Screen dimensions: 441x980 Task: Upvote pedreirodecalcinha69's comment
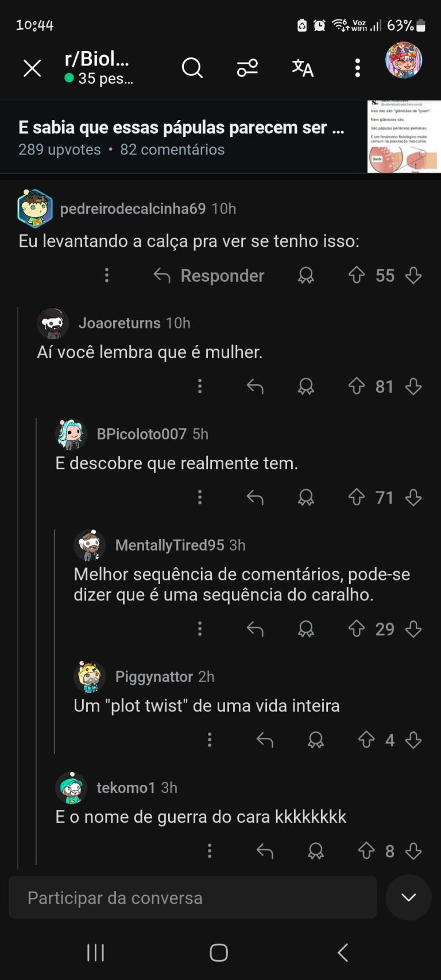pos(356,276)
